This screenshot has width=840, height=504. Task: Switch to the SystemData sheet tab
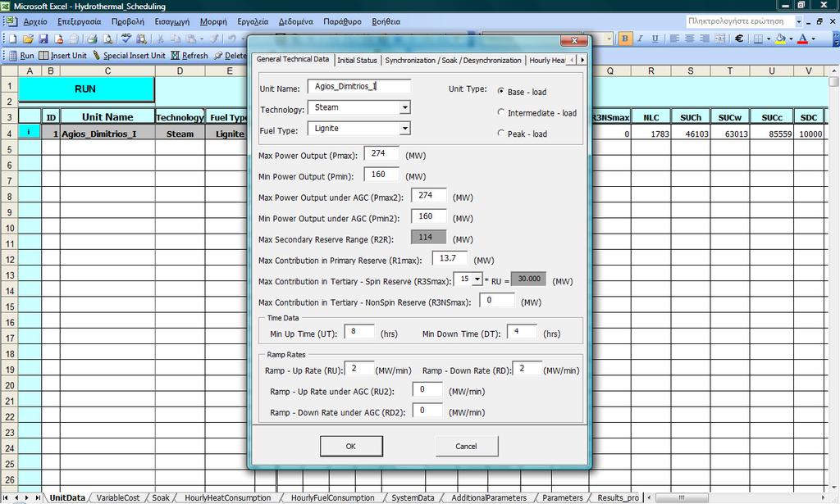pos(413,497)
